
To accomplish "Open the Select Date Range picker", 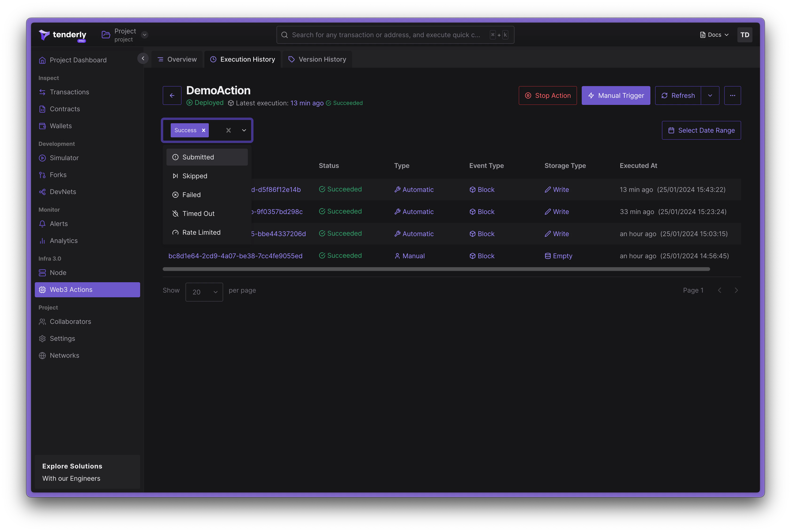I will pos(701,130).
